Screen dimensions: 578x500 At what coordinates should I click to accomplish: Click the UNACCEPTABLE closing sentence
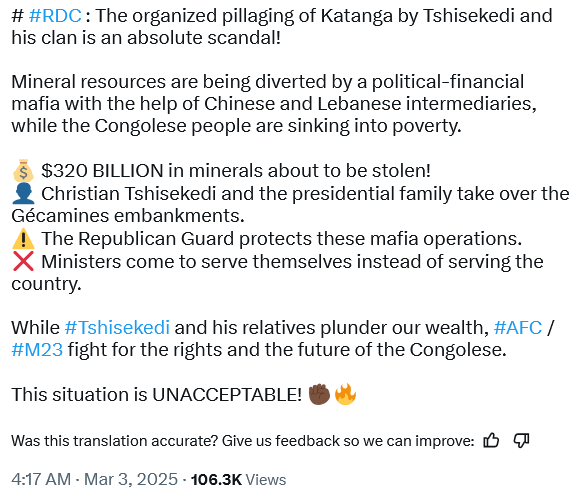[x=157, y=395]
